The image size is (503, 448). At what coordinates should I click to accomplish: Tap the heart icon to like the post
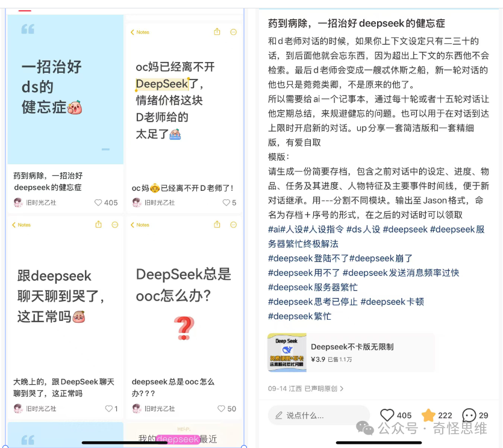388,415
